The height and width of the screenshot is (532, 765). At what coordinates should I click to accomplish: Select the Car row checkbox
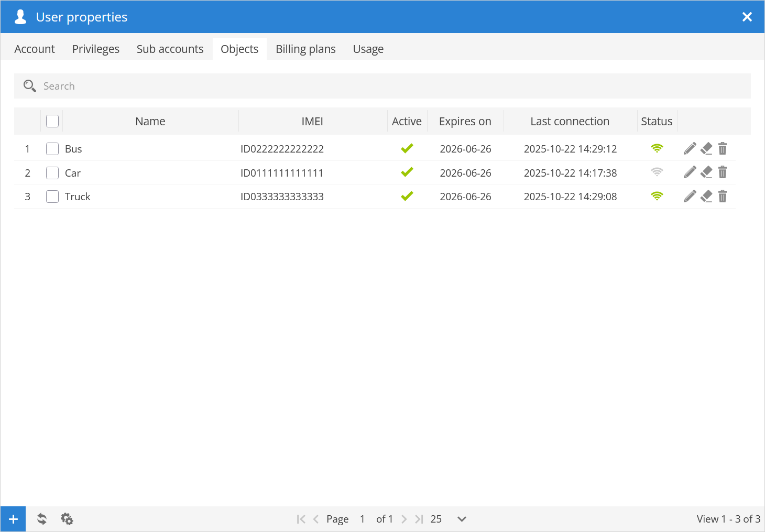tap(52, 173)
